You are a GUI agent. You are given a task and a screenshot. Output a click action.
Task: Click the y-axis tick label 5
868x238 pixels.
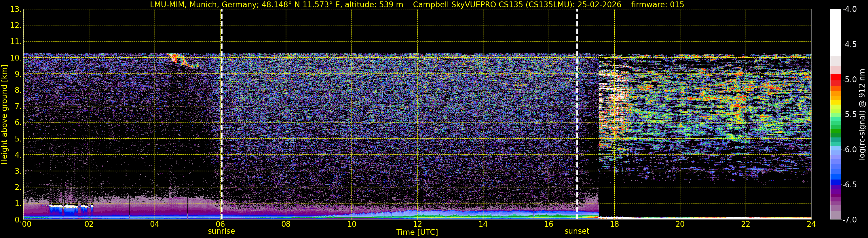pos(18,139)
